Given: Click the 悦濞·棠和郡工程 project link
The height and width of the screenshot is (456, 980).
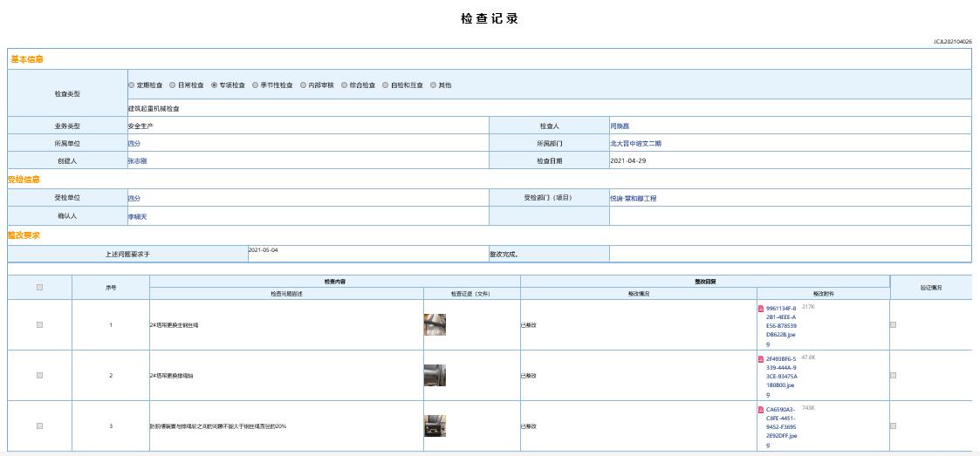Looking at the screenshot, I should pos(645,199).
